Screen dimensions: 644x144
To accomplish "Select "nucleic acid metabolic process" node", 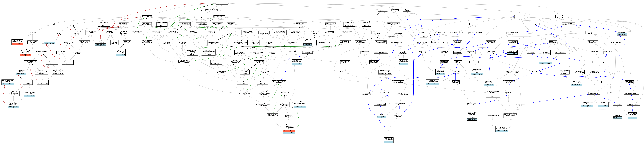I will (x=292, y=52).
